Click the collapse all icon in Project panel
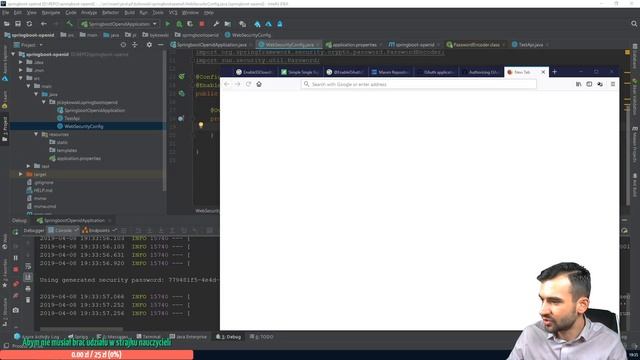640x360 pixels. [x=135, y=44]
